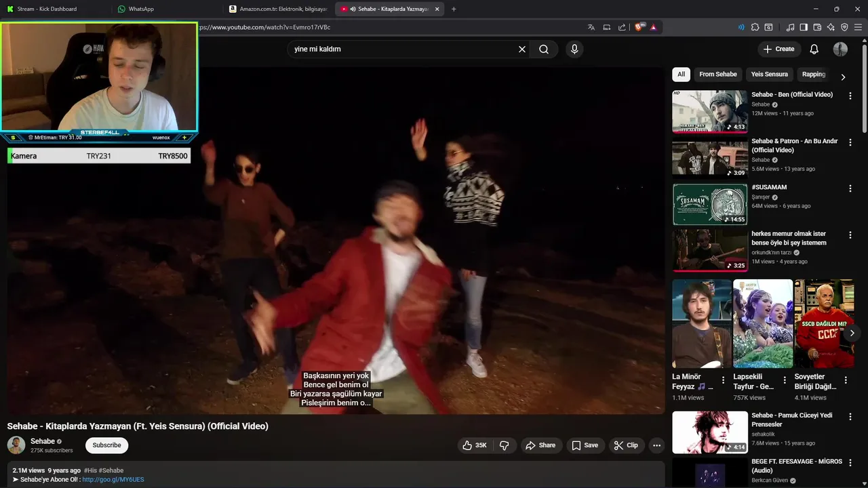Click the VPN shield icon
Viewport: 868px width, 488px height.
click(844, 27)
